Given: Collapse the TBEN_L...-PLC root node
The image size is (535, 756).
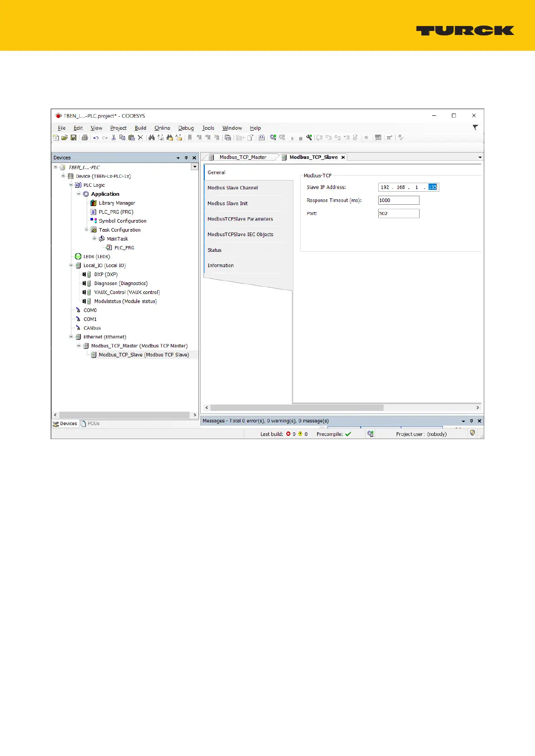Looking at the screenshot, I should 56,167.
